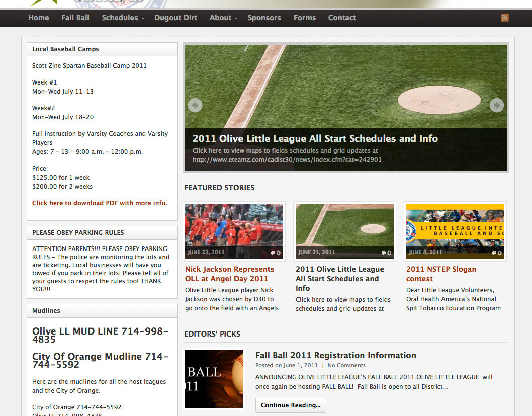Open 2011 NSTEP Slogan contest link
This screenshot has width=532, height=416.
click(x=441, y=274)
